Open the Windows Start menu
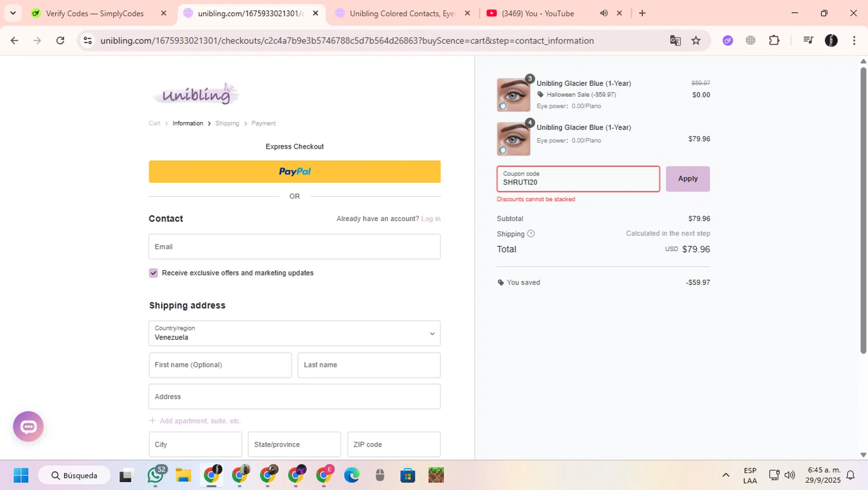Screen dimensions: 868x490 coord(21,476)
